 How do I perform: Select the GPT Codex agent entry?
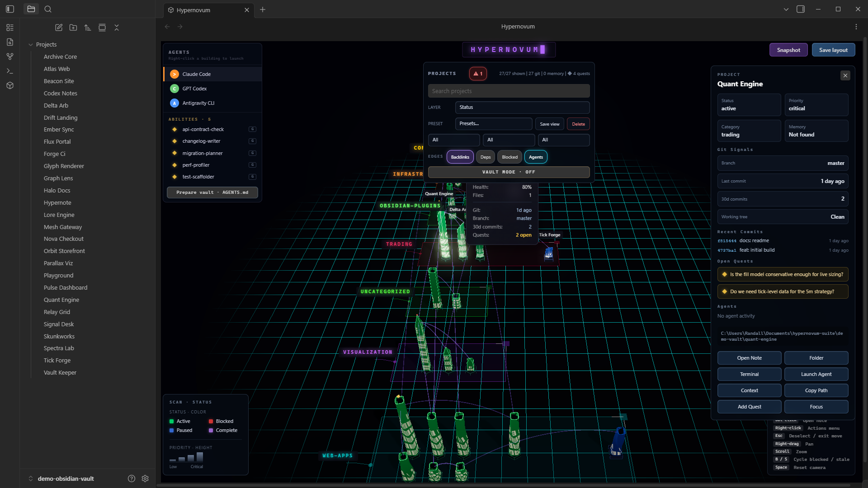click(212, 89)
